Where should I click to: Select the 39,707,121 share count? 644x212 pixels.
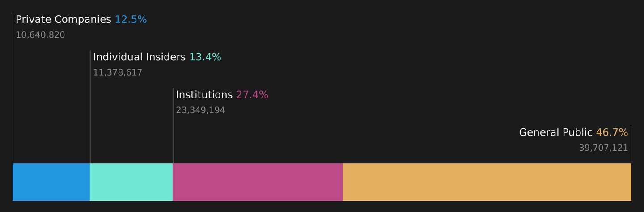604,148
